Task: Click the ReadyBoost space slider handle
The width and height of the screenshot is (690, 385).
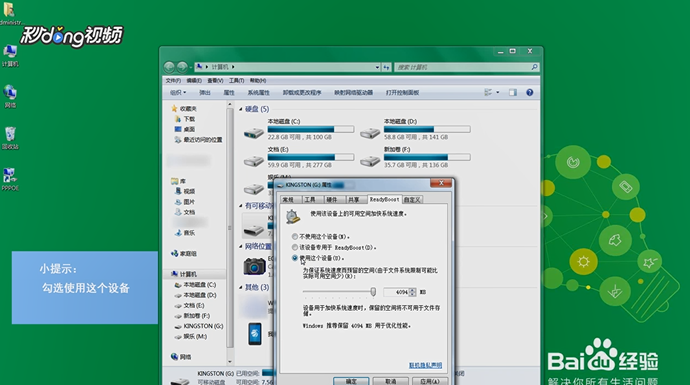Action: [373, 292]
